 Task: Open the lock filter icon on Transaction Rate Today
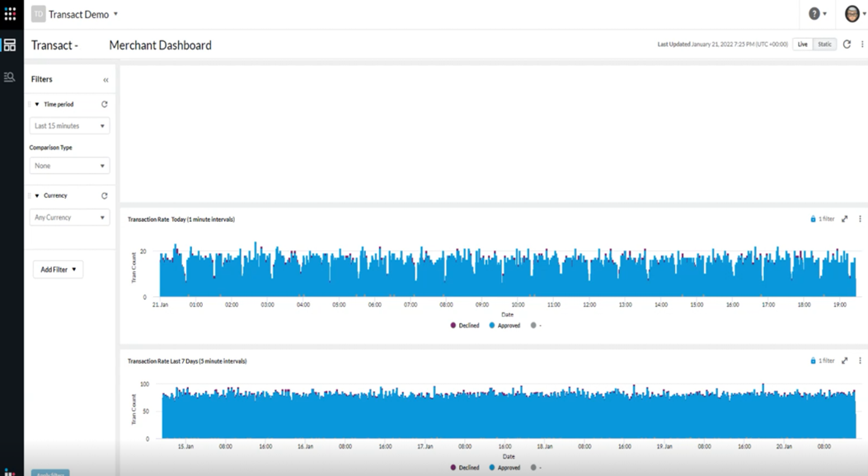point(813,219)
